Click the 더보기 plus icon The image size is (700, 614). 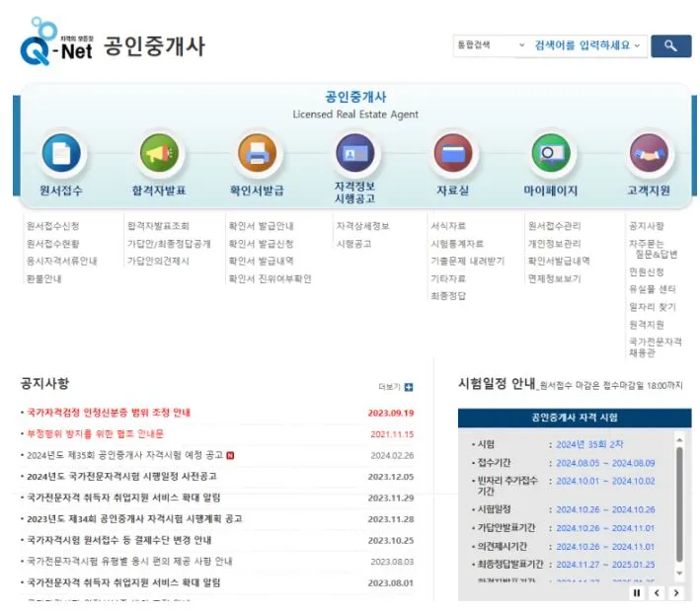tap(409, 387)
